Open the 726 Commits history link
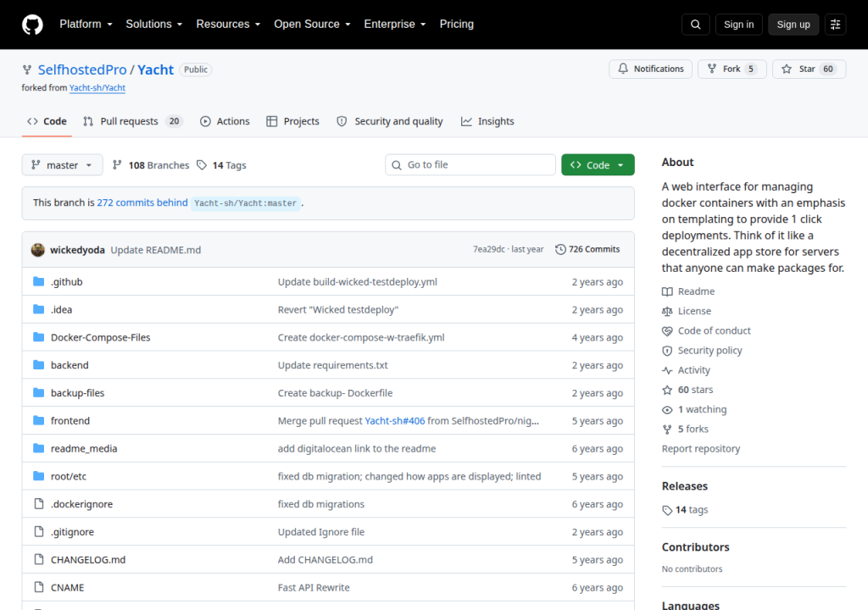868x610 pixels. (x=587, y=250)
